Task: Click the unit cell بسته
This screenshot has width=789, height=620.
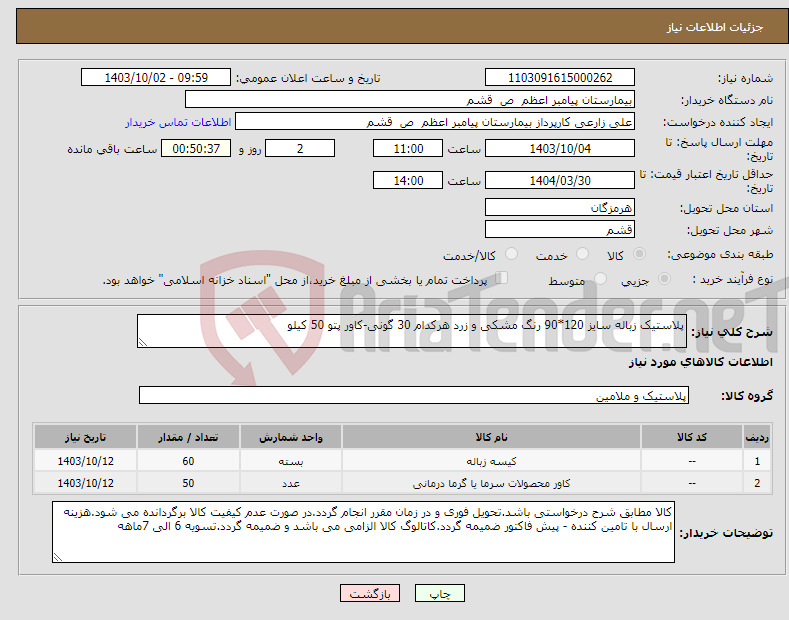Action: 291,461
